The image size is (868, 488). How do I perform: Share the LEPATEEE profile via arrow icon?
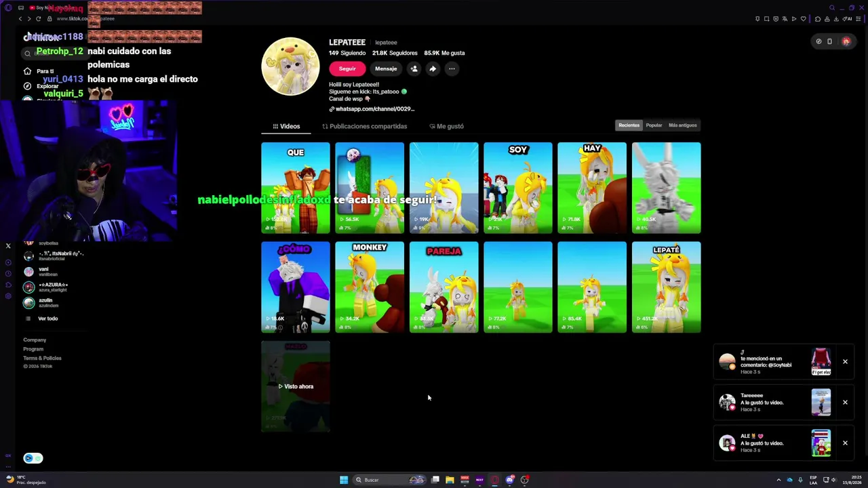pyautogui.click(x=433, y=68)
